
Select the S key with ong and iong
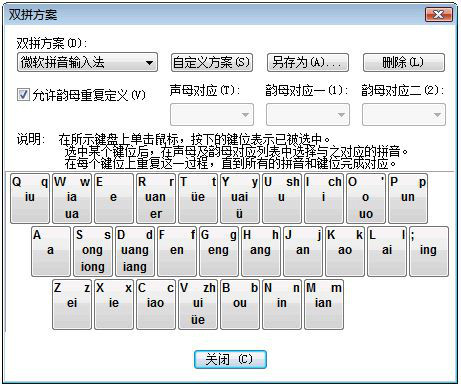click(x=93, y=251)
